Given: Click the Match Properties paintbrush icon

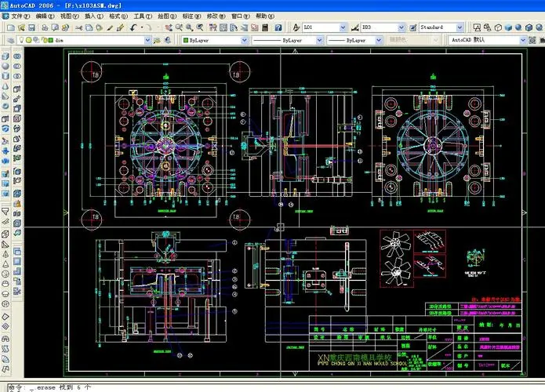Looking at the screenshot, I should [118, 27].
